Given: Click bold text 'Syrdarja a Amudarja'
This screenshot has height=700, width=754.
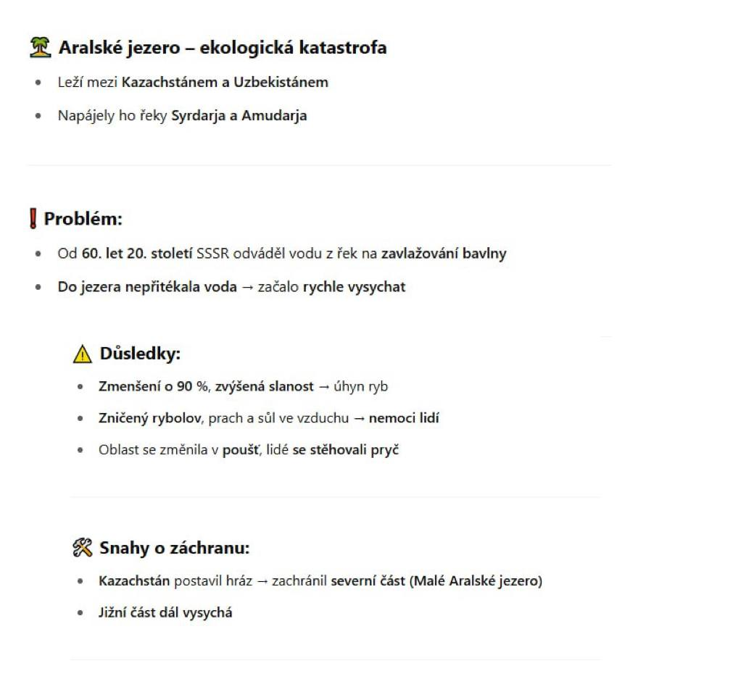Looking at the screenshot, I should pos(239,116).
